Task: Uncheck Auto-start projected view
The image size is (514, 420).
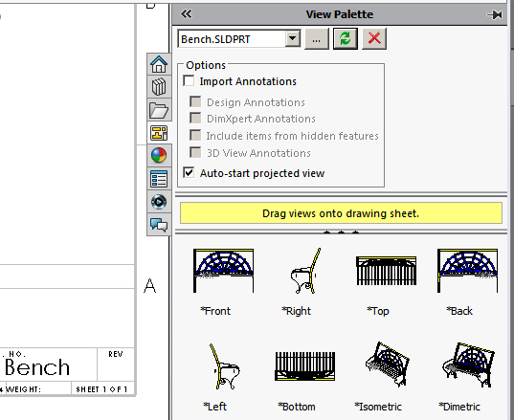Action: point(189,172)
